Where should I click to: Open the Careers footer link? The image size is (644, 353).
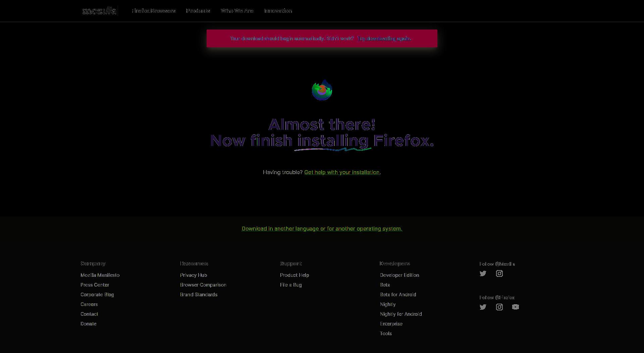tap(89, 304)
